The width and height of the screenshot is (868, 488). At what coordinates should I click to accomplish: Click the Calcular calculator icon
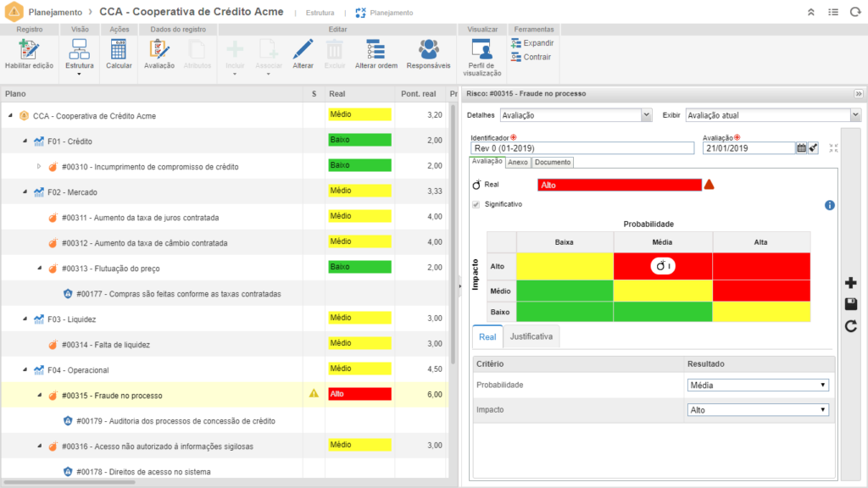point(119,49)
